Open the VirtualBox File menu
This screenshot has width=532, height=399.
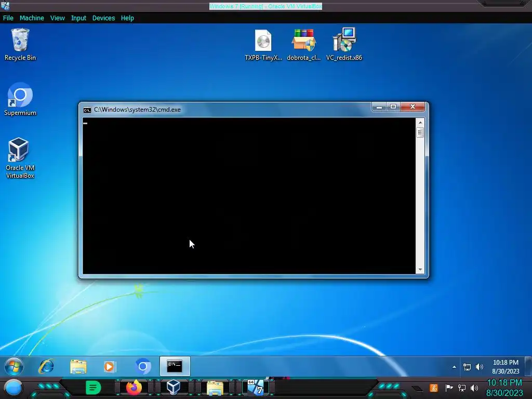(8, 18)
